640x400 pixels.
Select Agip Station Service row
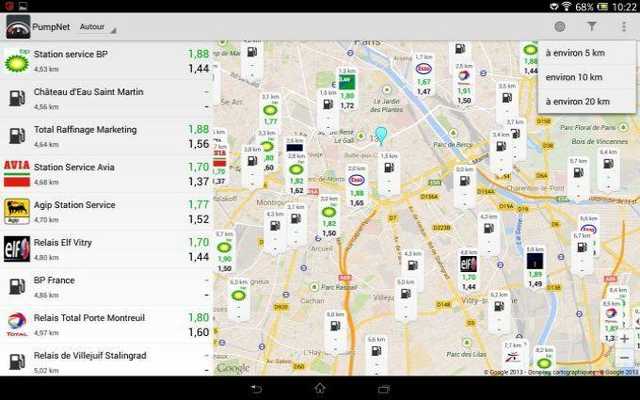[107, 211]
